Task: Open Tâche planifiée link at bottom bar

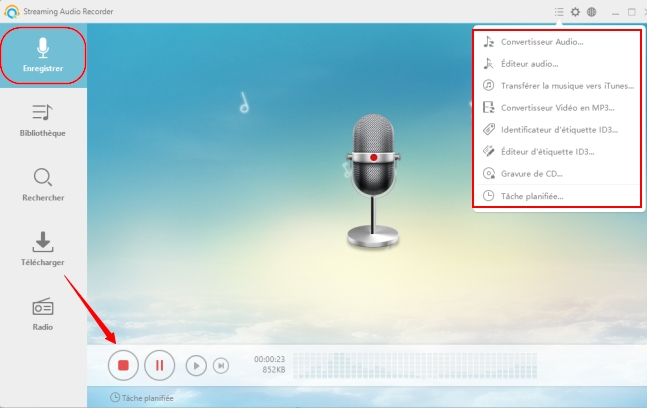Action: 142,398
